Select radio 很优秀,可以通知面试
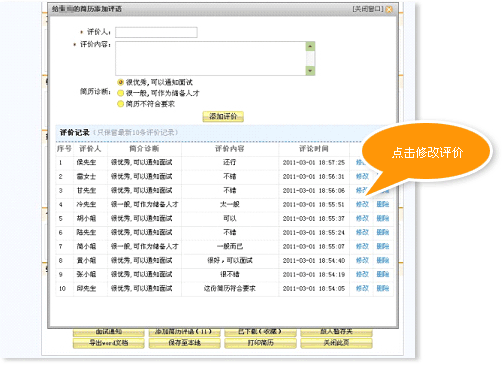 point(120,82)
